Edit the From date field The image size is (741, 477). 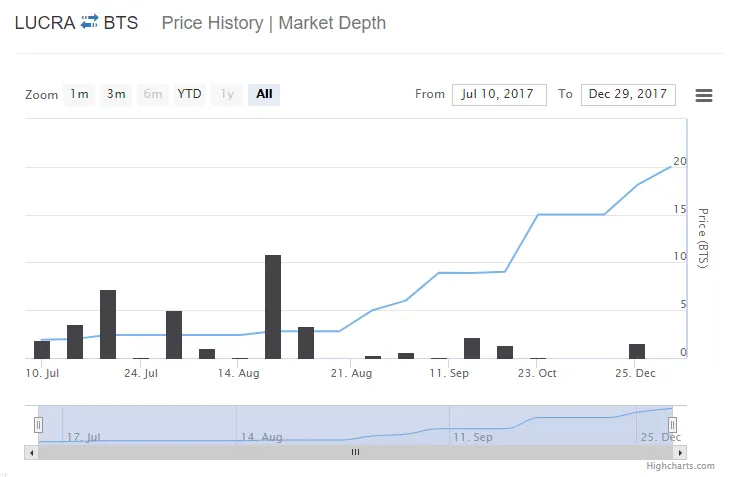499,95
